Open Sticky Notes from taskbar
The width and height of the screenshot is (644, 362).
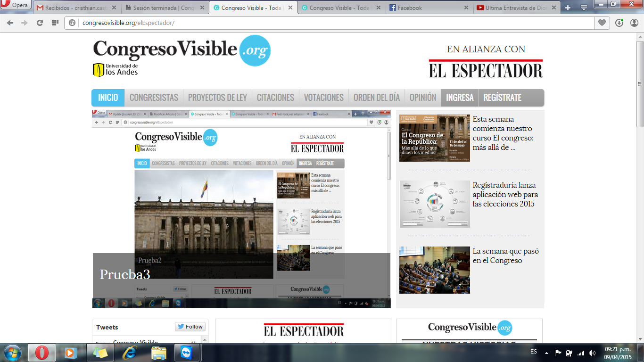pos(100,353)
